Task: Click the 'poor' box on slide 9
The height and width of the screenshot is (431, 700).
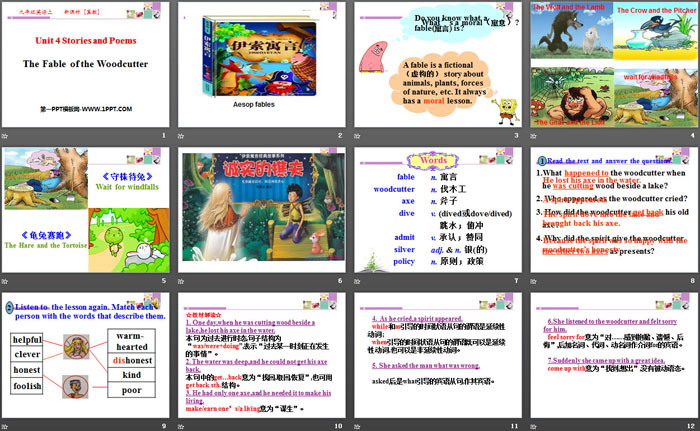Action: [132, 390]
